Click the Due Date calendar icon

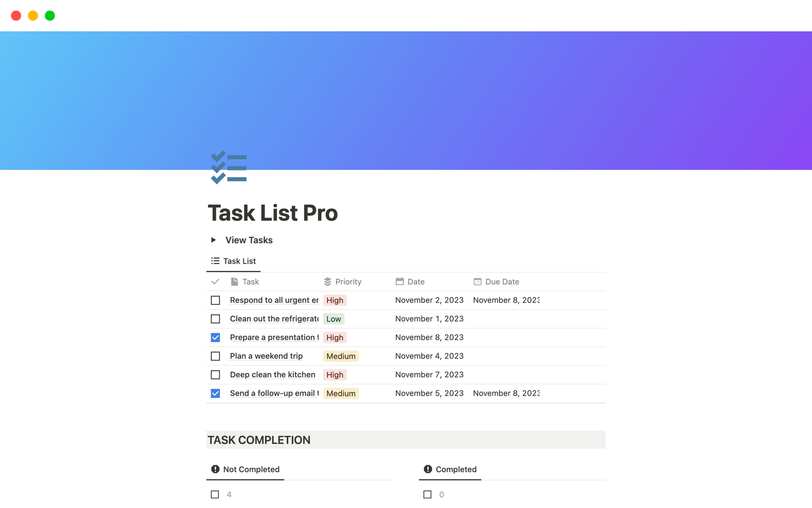(477, 282)
